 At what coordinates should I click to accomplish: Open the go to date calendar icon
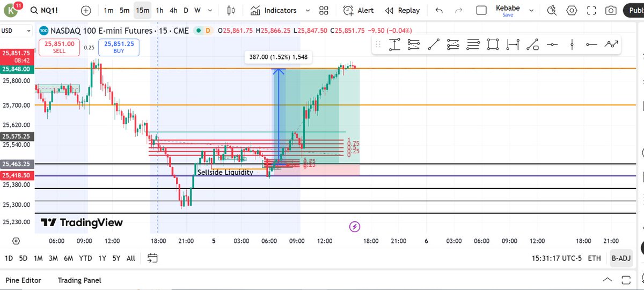(152, 258)
